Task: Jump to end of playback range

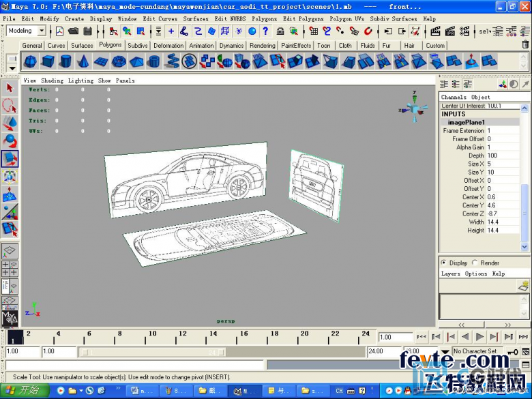Action: tap(523, 336)
